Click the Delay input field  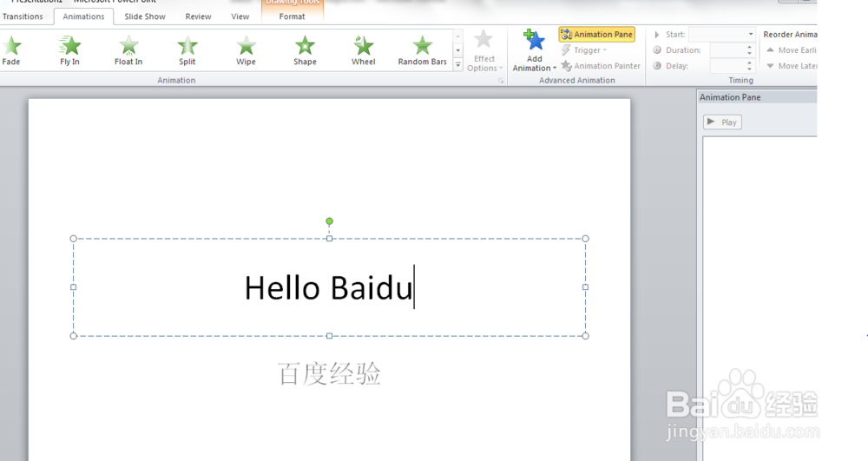[x=727, y=66]
